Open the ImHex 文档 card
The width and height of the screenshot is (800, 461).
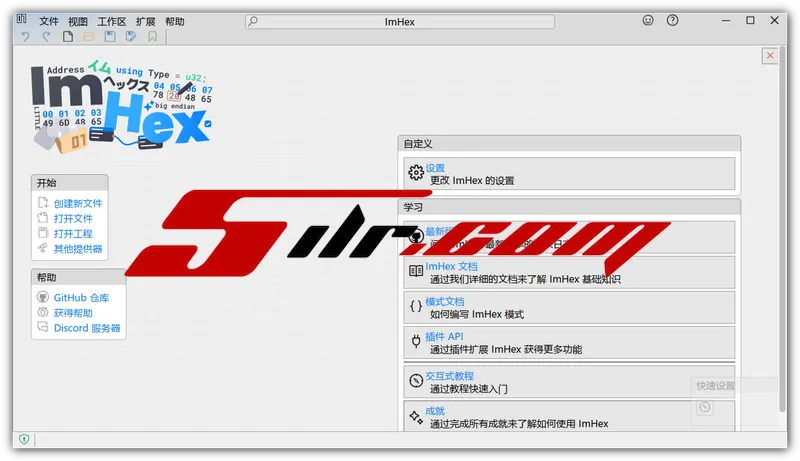tap(569, 272)
